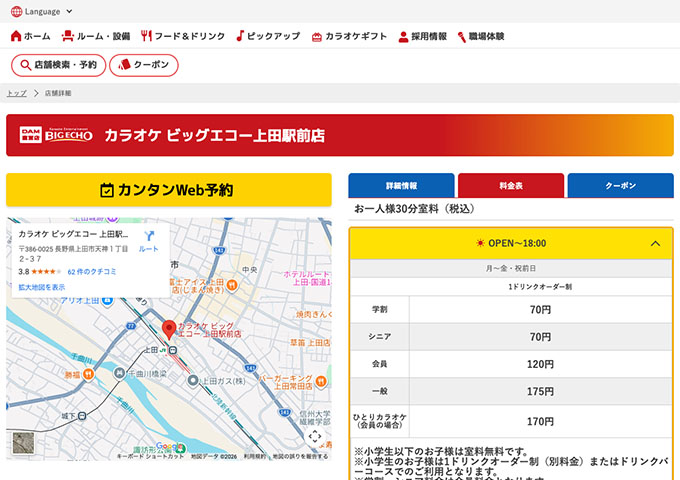680x480 pixels.
Task: Open 採用情報 menu item
Action: point(422,36)
